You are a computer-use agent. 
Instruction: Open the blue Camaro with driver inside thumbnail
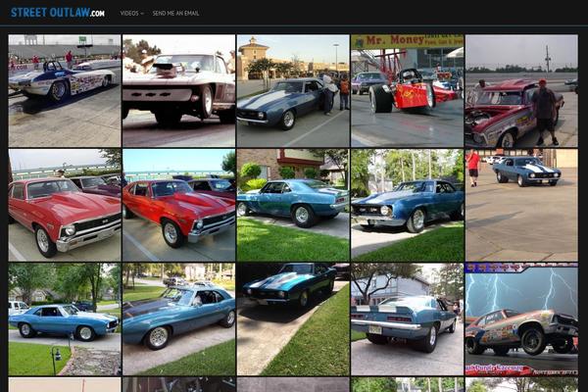click(x=179, y=319)
